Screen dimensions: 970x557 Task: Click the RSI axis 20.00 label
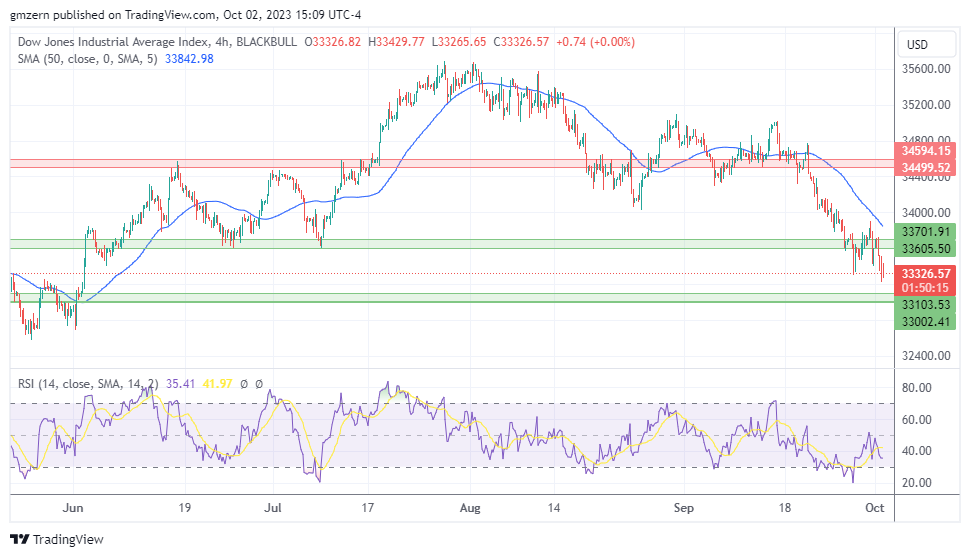[917, 482]
